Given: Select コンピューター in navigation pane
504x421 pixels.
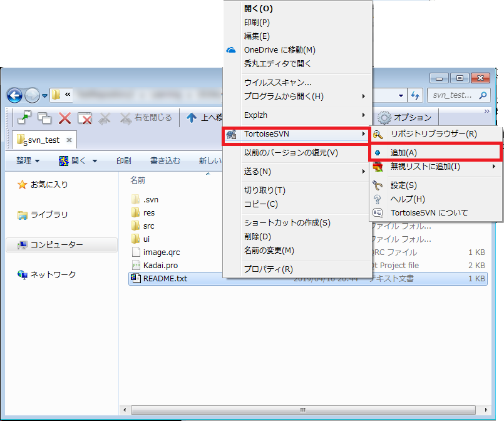Looking at the screenshot, I should 61,245.
